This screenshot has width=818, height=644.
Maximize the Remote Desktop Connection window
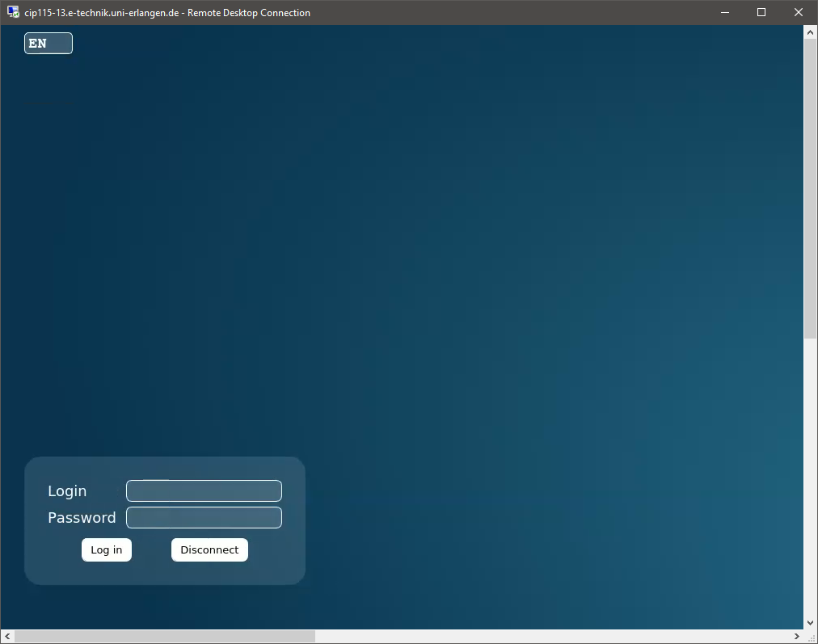[761, 12]
